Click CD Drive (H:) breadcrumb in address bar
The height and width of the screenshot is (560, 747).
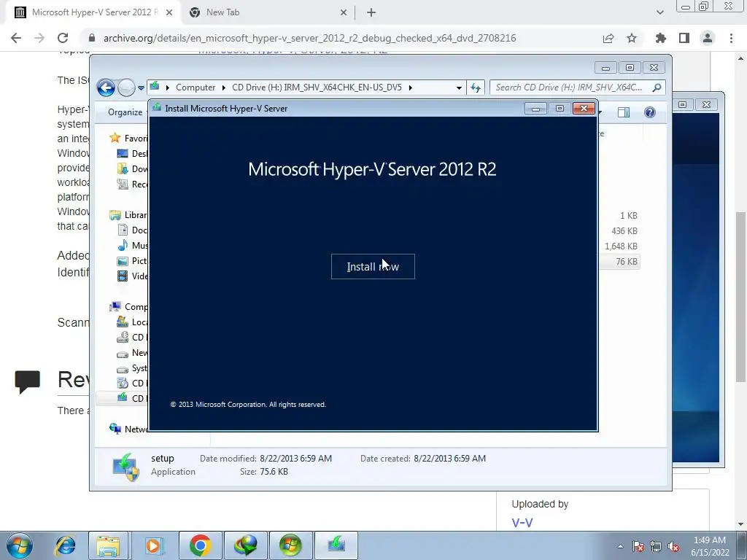pos(317,87)
